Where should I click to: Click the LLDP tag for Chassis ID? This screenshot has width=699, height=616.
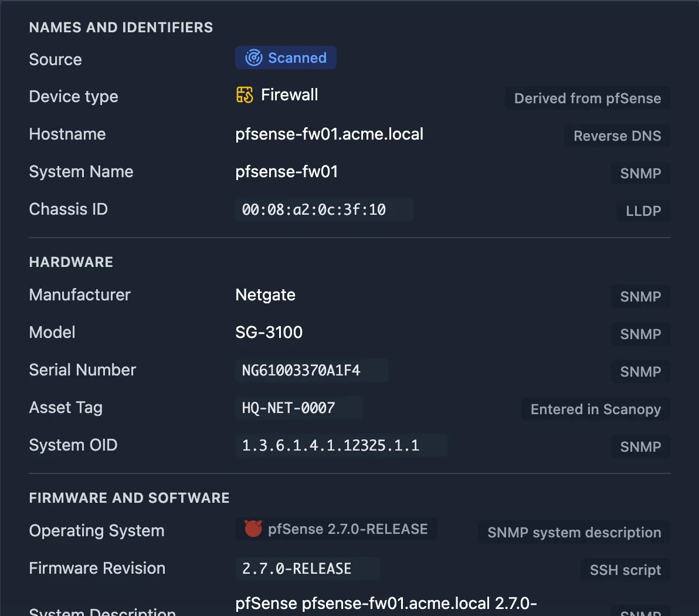pyautogui.click(x=643, y=211)
